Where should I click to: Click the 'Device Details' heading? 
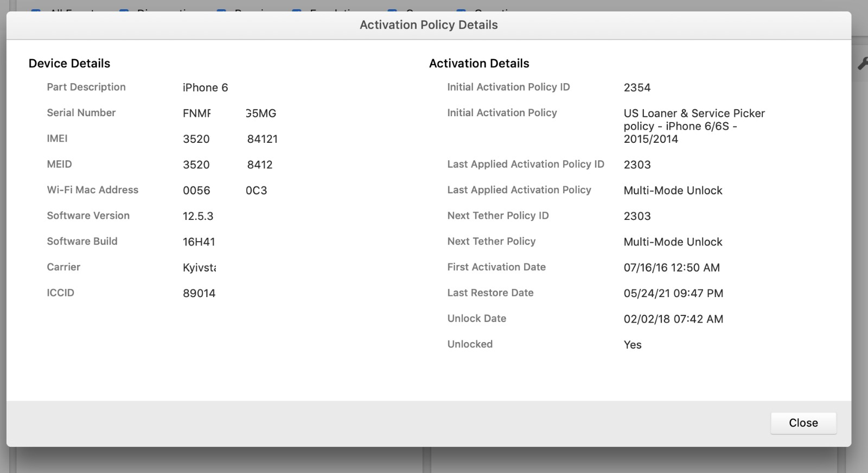pos(69,64)
